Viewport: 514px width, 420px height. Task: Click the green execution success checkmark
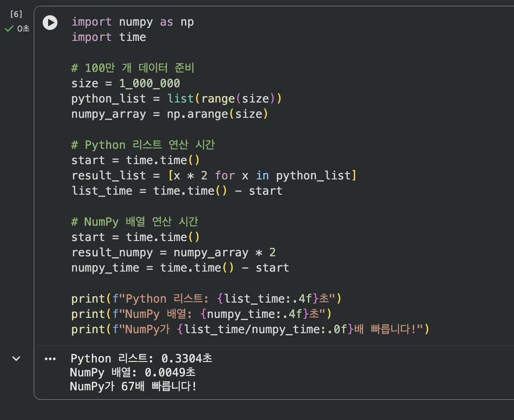click(x=9, y=29)
